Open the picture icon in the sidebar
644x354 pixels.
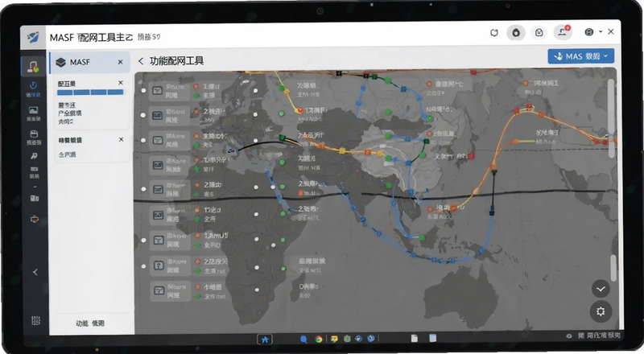coord(33,110)
